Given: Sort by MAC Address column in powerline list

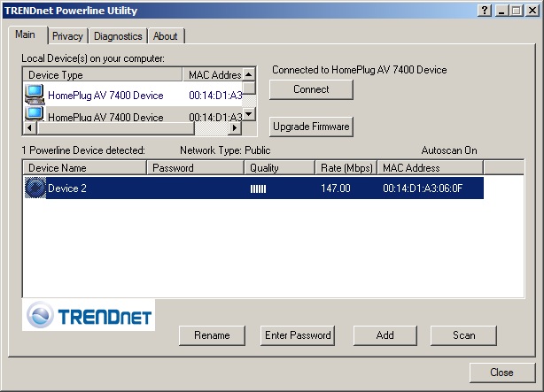Looking at the screenshot, I should 431,168.
